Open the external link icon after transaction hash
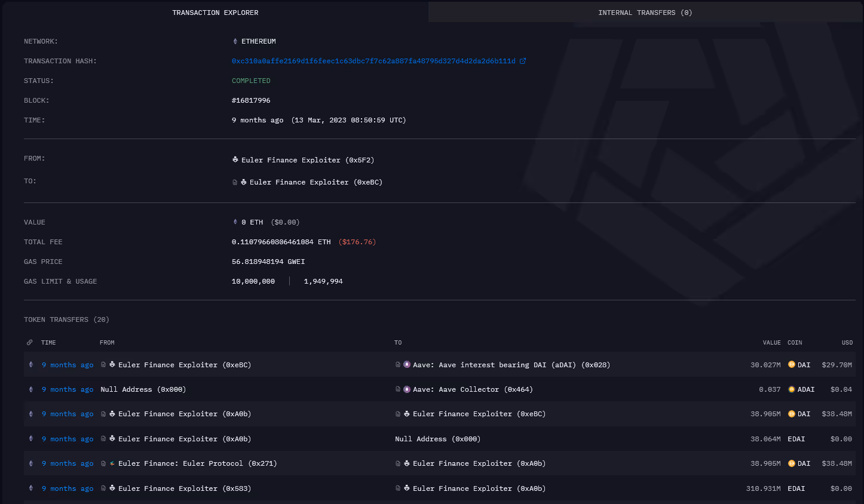Image resolution: width=864 pixels, height=504 pixels. 523,60
